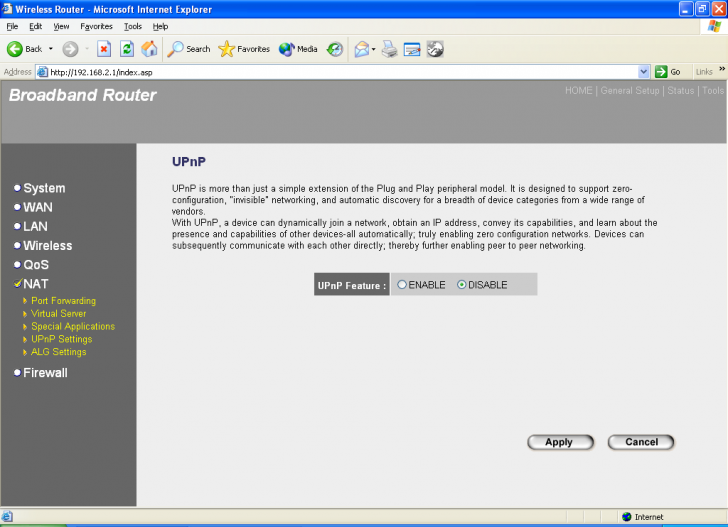Open Wireless in the sidebar
This screenshot has height=527, width=728.
click(48, 246)
